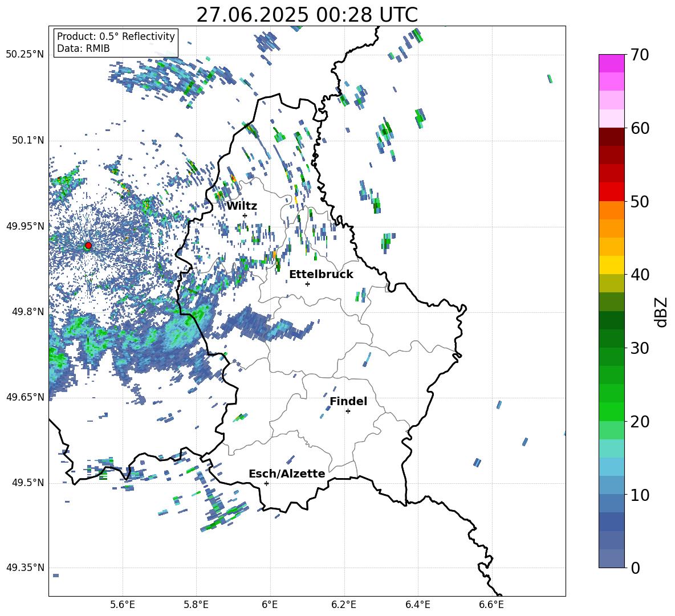Click the Ettelbruck city label
The width and height of the screenshot is (675, 616).
click(321, 275)
